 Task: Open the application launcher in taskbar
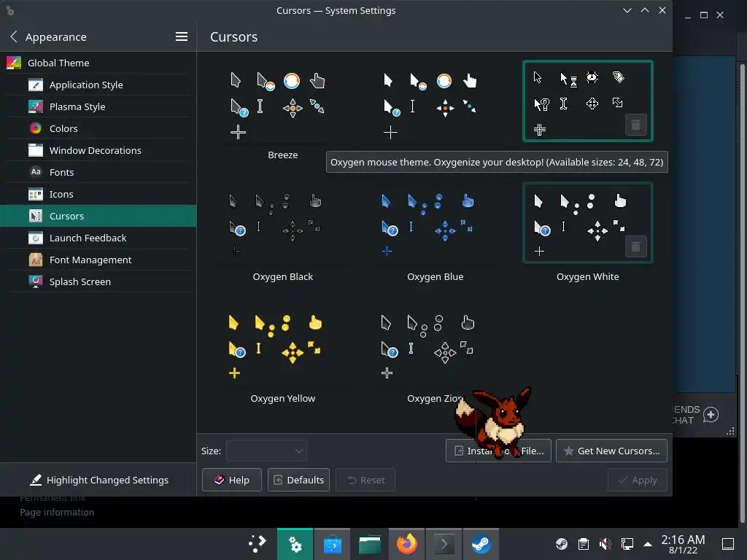coord(258,544)
